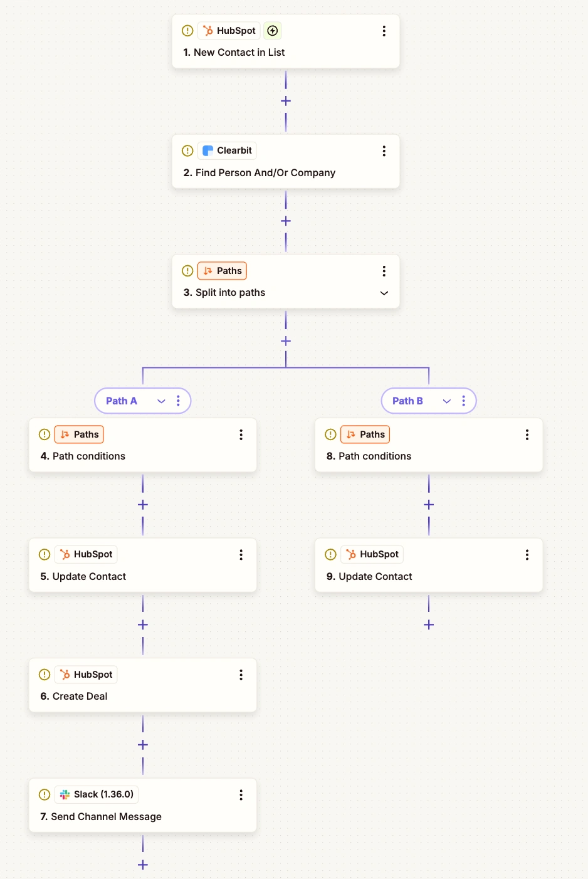Add step after Update Contact in Path B
This screenshot has height=879, width=588.
click(429, 625)
